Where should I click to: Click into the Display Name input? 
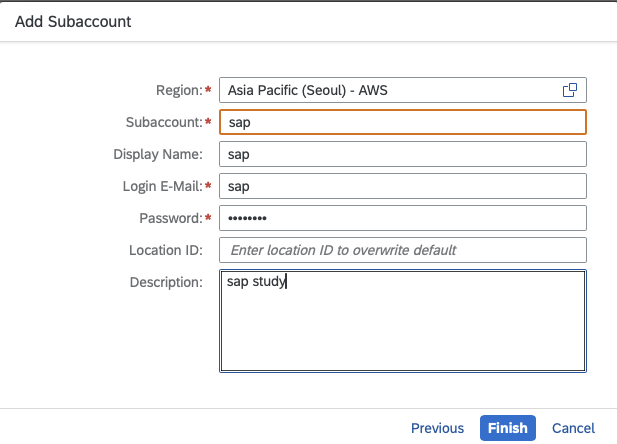402,154
